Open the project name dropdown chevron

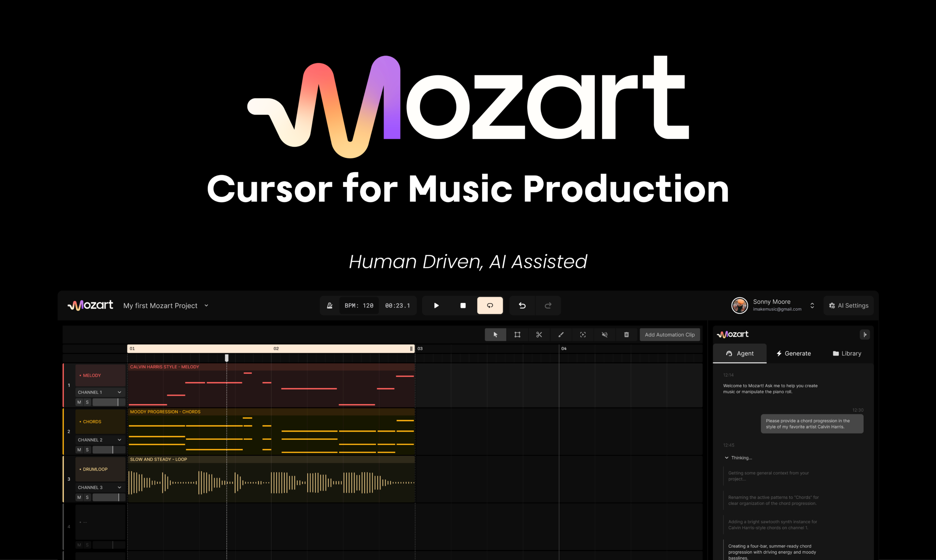click(x=207, y=306)
